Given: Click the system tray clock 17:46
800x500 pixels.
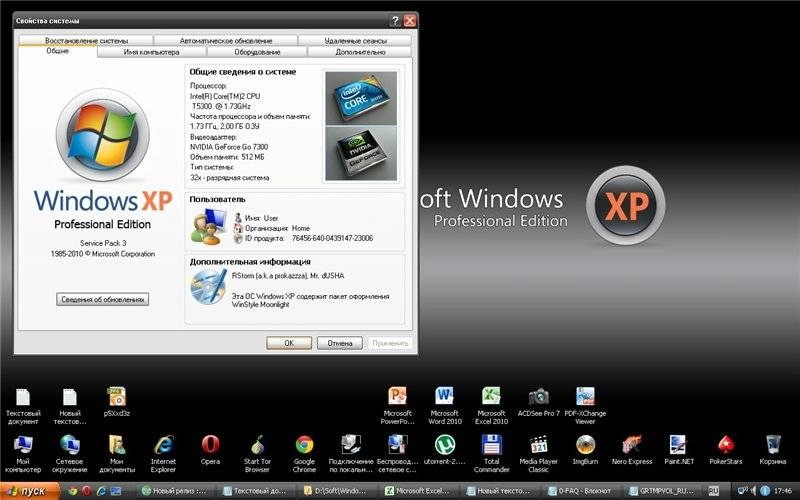Looking at the screenshot, I should 783,491.
